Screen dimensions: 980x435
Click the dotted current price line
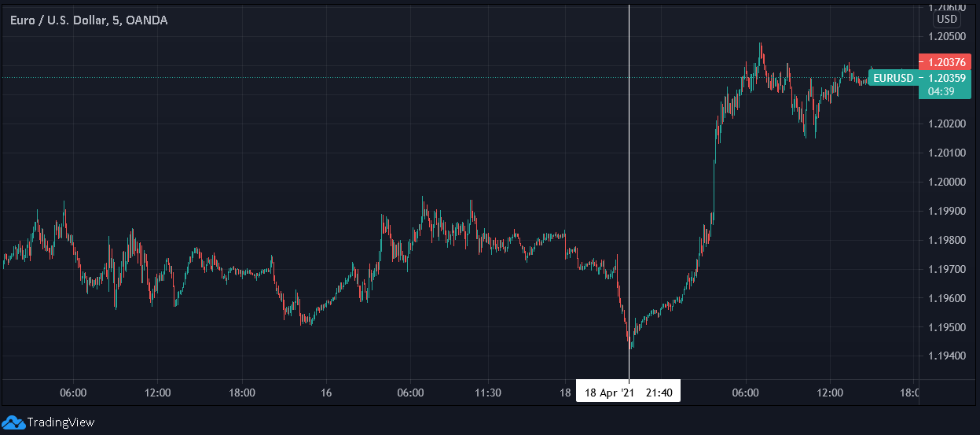(x=432, y=77)
